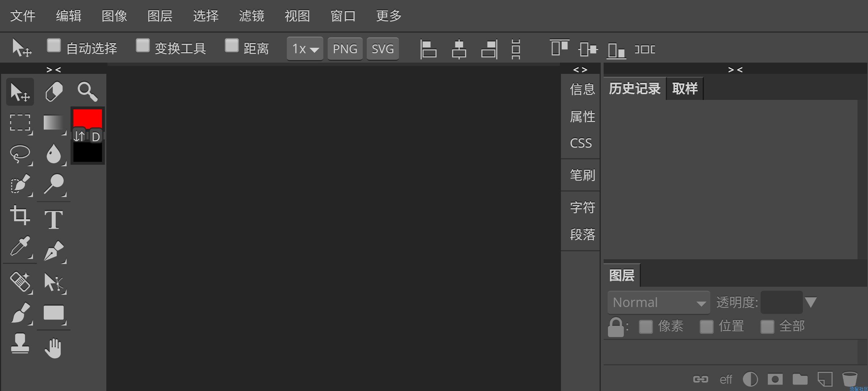Select the Path Selection tool
The image size is (868, 391).
click(x=54, y=282)
